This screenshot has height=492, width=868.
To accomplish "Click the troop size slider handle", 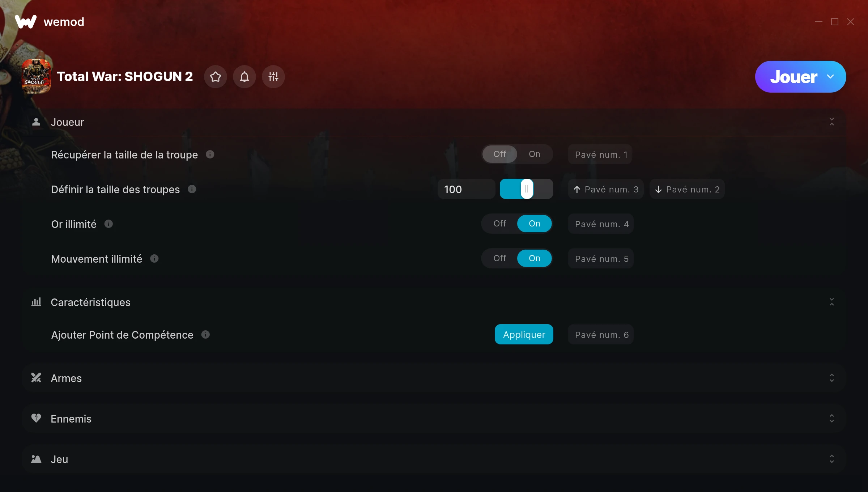I will 527,189.
